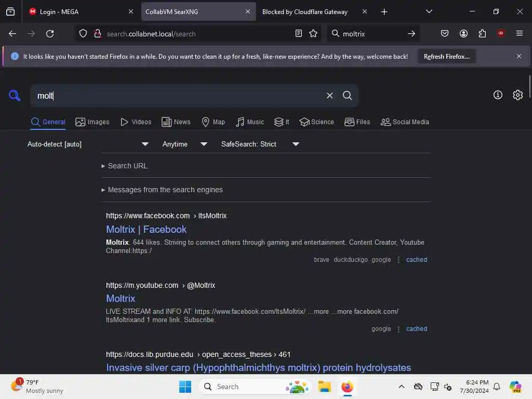Click the SearXNG search query input field
532x399 pixels.
point(178,96)
